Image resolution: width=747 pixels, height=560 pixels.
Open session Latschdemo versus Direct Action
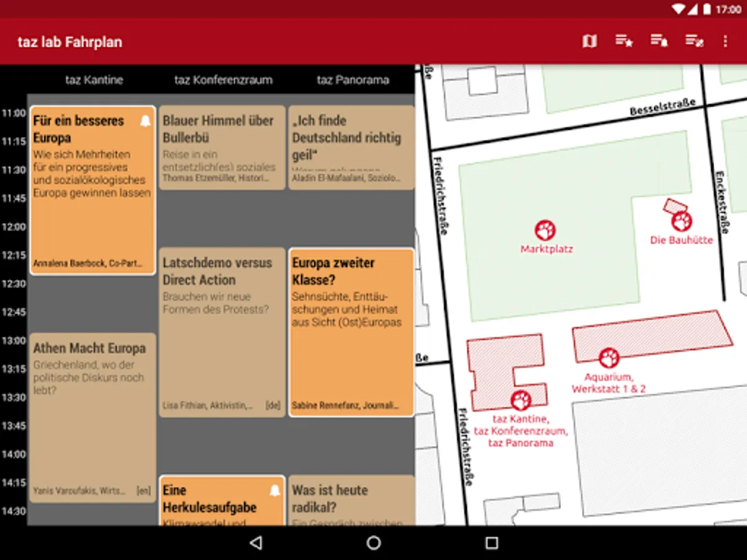222,332
